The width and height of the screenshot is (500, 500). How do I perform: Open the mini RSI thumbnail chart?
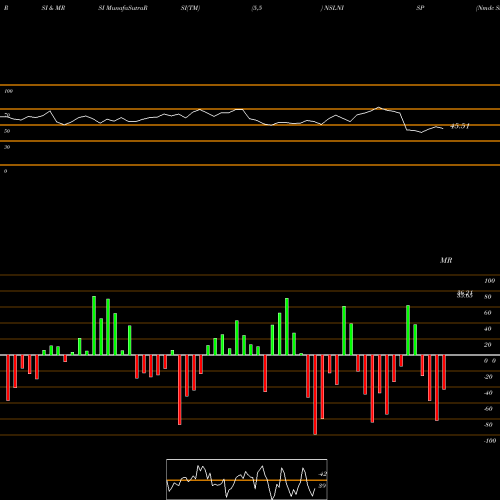[247, 479]
